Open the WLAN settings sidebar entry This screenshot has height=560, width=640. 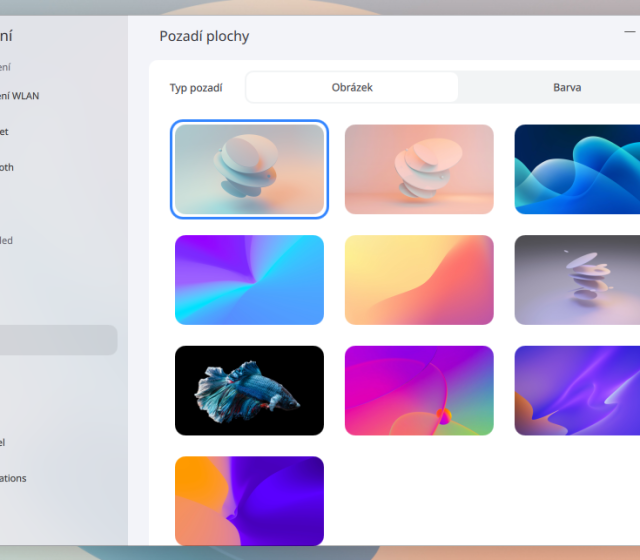click(30, 96)
